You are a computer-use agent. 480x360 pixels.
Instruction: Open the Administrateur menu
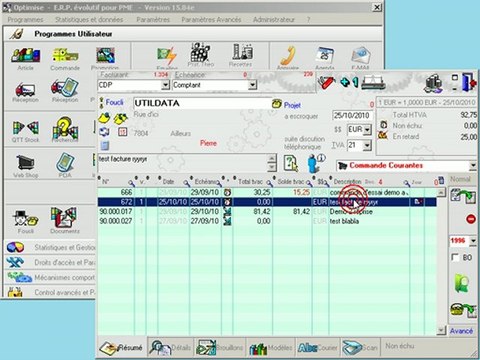tap(274, 20)
